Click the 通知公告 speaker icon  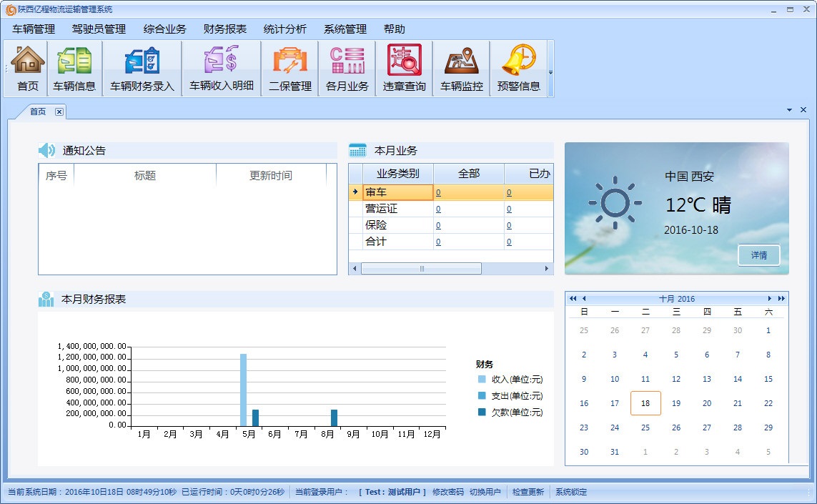coord(47,151)
